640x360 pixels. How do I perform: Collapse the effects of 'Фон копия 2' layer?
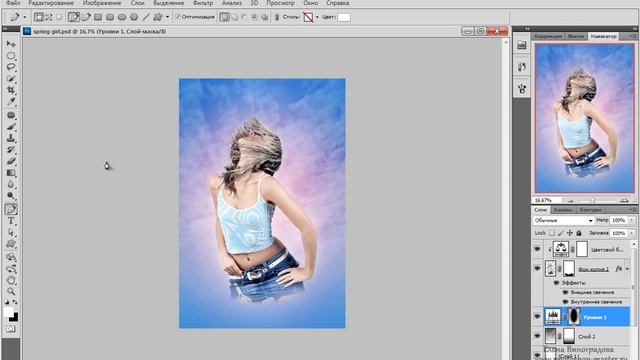click(627, 269)
